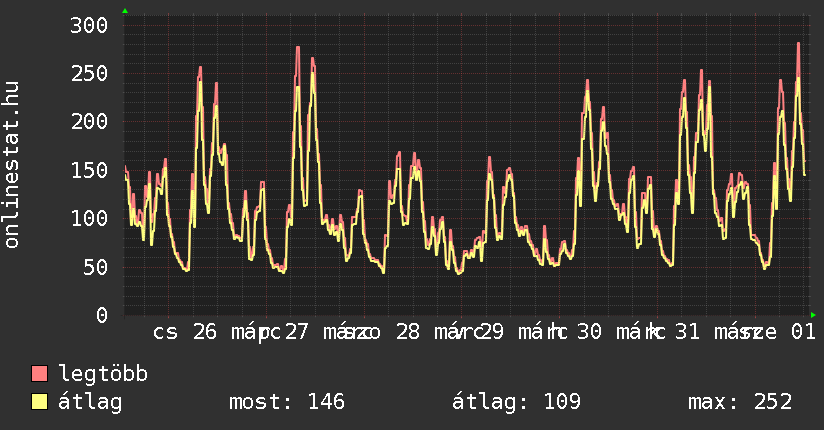Click the 300 y-axis label
This screenshot has width=824, height=430.
coord(88,25)
